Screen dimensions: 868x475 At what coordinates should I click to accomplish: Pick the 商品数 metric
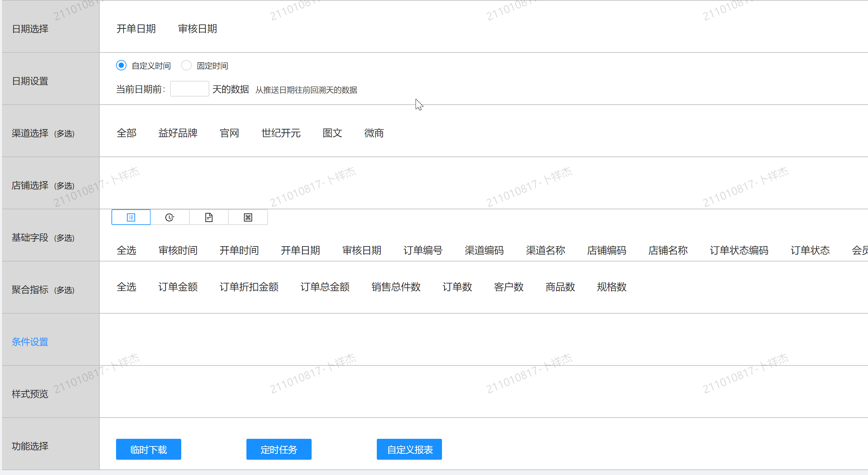pos(560,287)
